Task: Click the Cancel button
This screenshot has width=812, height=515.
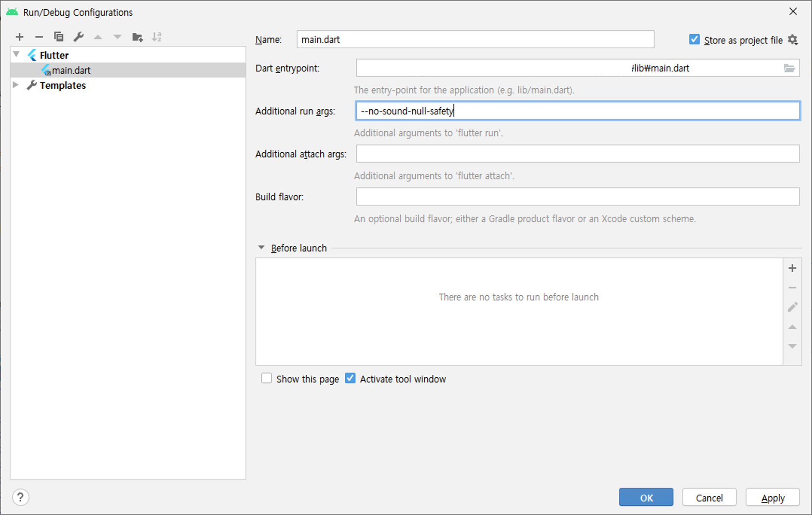Action: click(x=709, y=497)
